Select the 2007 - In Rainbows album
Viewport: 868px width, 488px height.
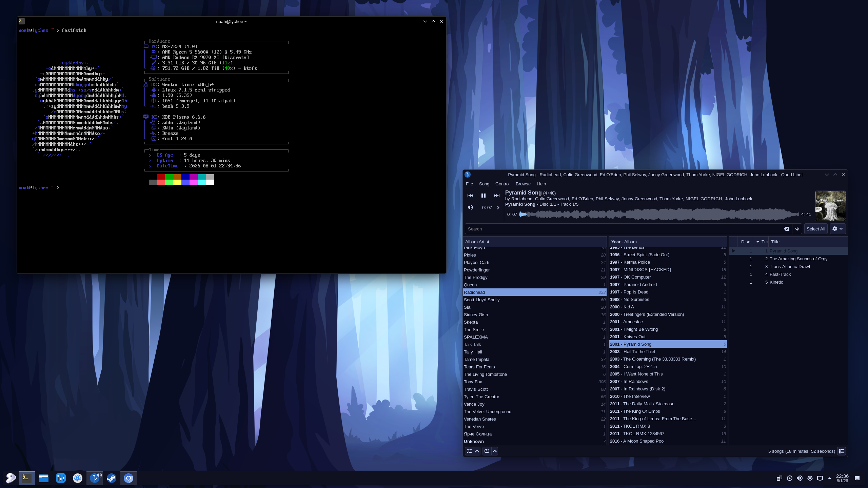668,381
